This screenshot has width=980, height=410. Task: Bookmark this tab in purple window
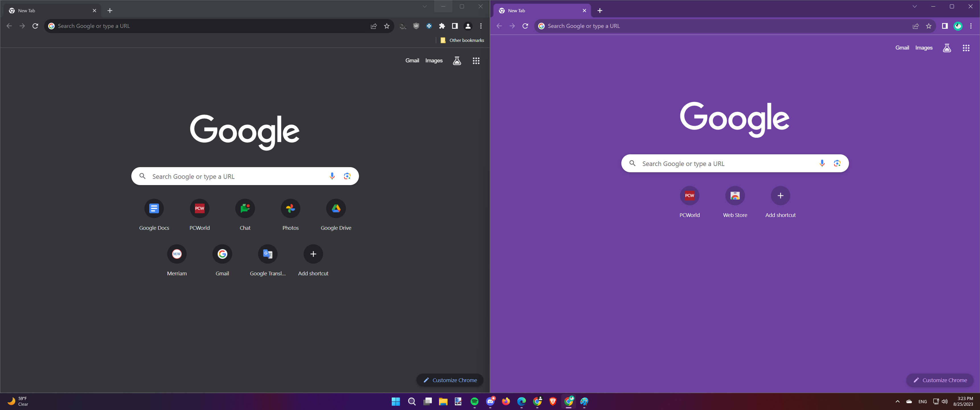(x=929, y=26)
